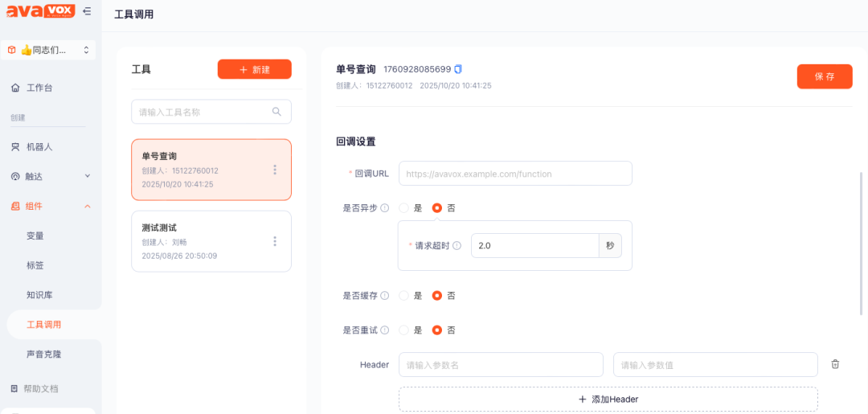Focus the 回调URL input field
The height and width of the screenshot is (414, 868).
(x=515, y=174)
